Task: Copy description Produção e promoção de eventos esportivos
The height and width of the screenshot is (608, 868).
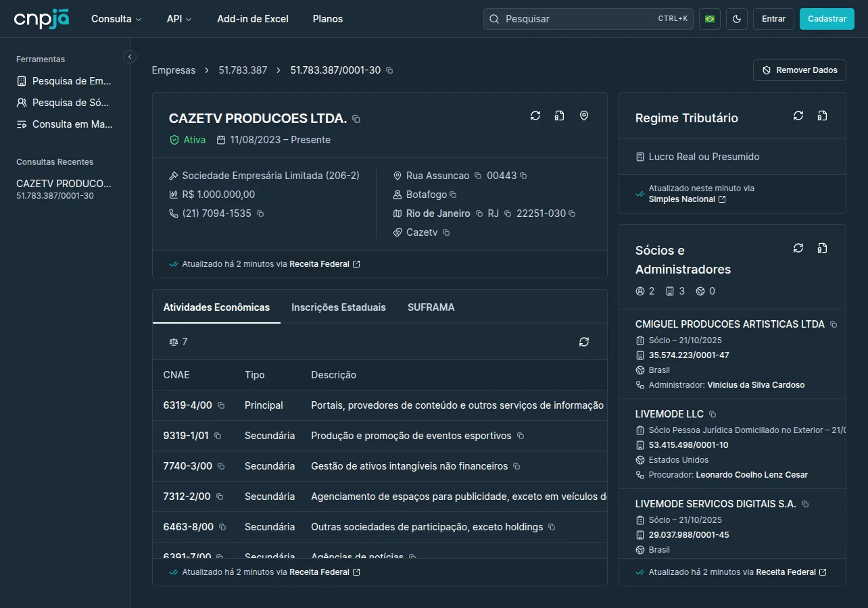Action: pyautogui.click(x=521, y=436)
